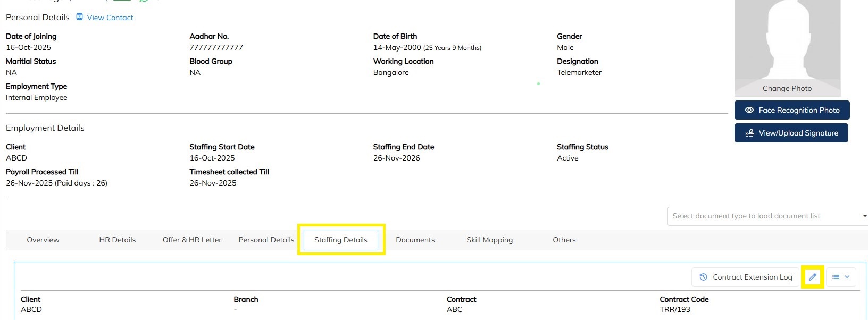Image resolution: width=868 pixels, height=320 pixels.
Task: Click the signature icon on View/Upload Signature
Action: point(749,133)
